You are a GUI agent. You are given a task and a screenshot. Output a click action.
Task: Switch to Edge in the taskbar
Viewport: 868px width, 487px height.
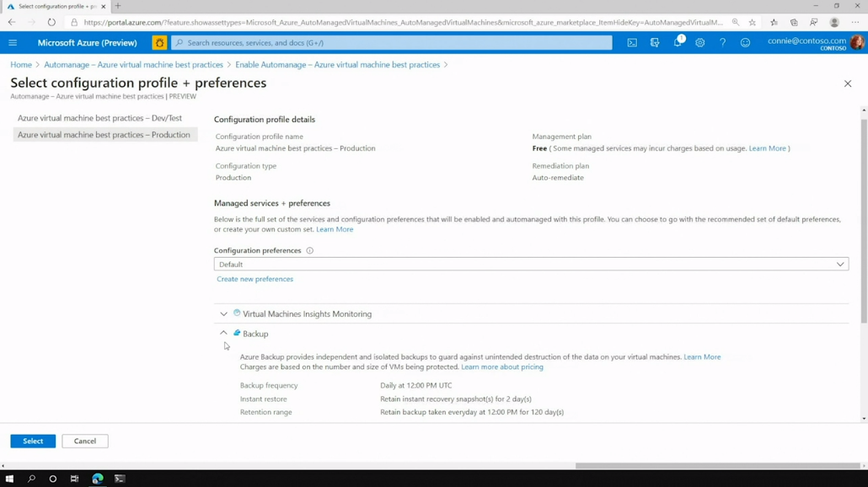pos(98,479)
